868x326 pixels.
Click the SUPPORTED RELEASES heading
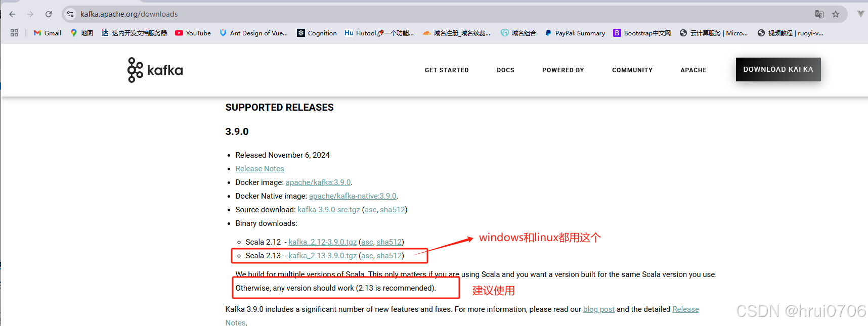[279, 107]
